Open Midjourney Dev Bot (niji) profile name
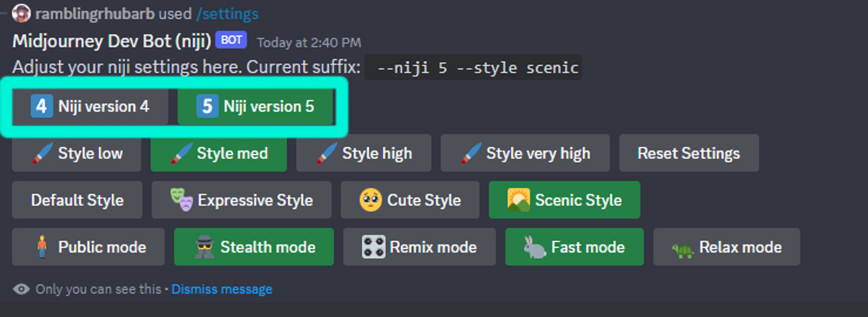This screenshot has width=868, height=317. point(111,41)
